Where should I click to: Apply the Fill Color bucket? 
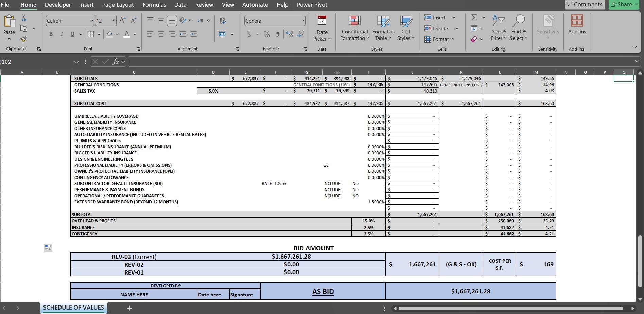click(x=109, y=34)
